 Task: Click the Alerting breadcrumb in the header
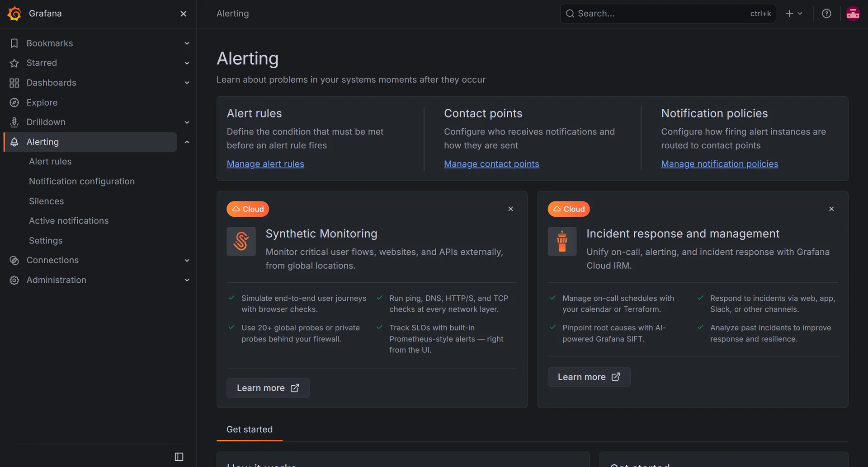[232, 14]
